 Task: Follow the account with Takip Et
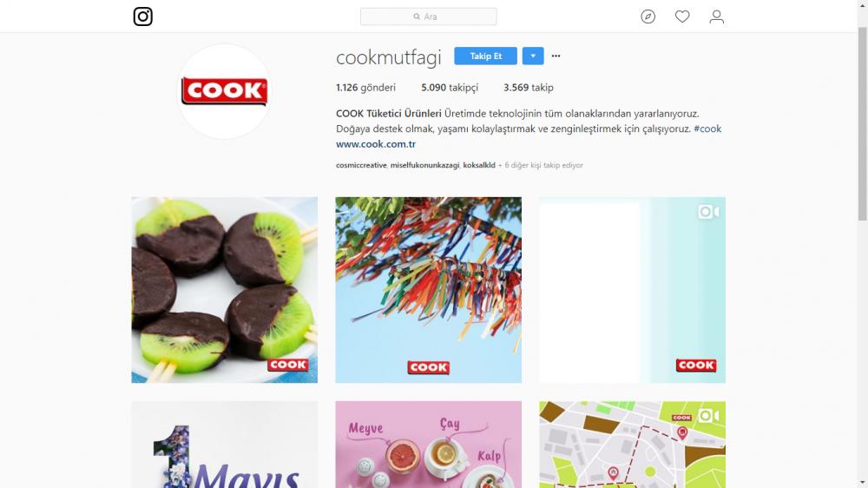point(485,56)
